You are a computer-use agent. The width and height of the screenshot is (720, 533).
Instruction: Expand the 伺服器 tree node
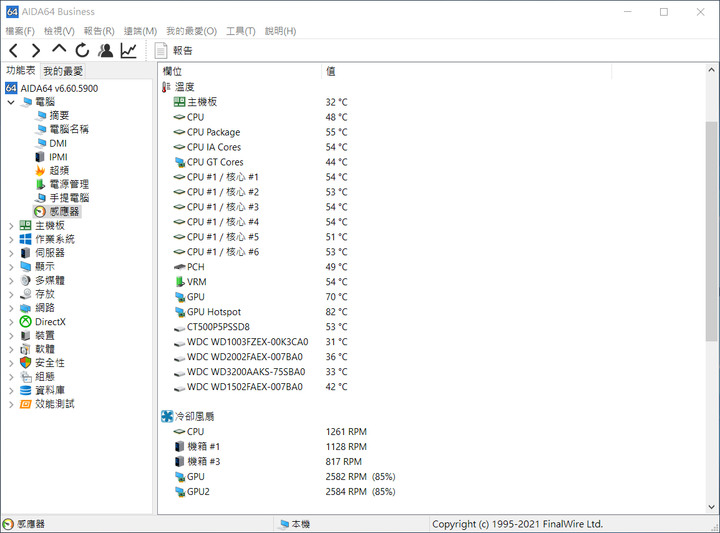(x=11, y=253)
